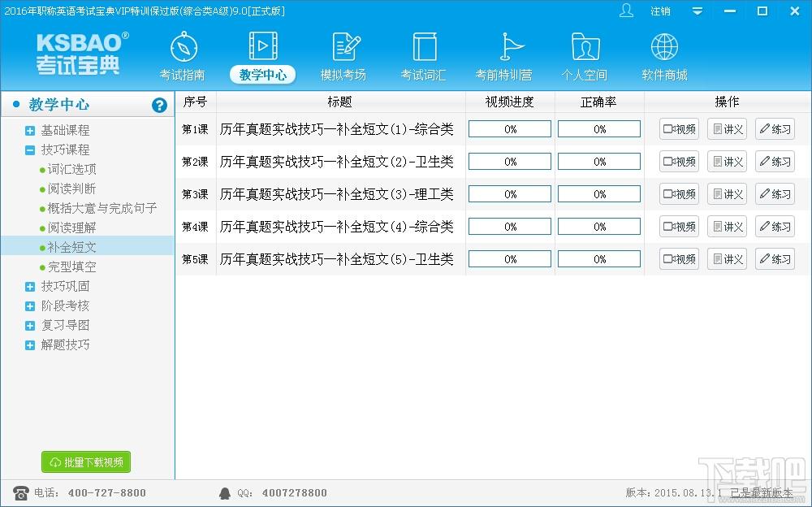The image size is (812, 507).
Task: Click QQ number 4007278800
Action: [x=294, y=492]
